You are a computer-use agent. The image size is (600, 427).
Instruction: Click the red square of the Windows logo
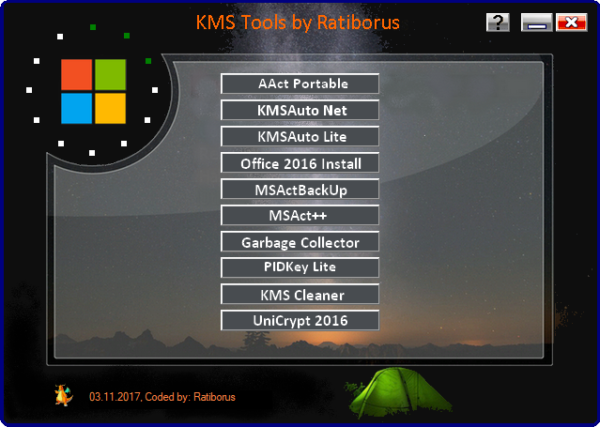tap(76, 74)
